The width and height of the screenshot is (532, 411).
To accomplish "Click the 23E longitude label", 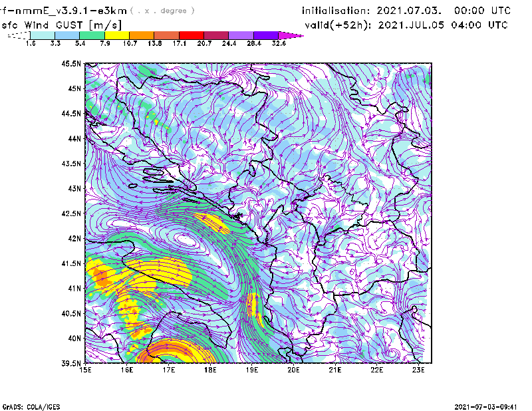I will pyautogui.click(x=418, y=370).
